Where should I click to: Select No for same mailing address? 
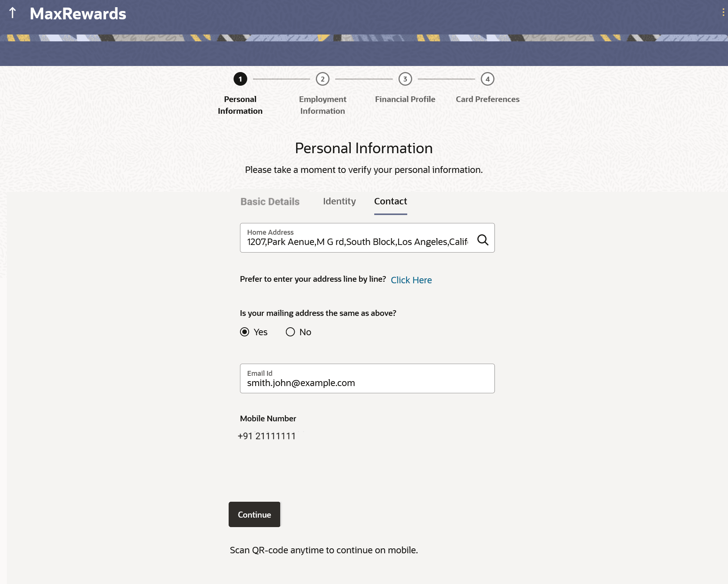[x=290, y=332]
